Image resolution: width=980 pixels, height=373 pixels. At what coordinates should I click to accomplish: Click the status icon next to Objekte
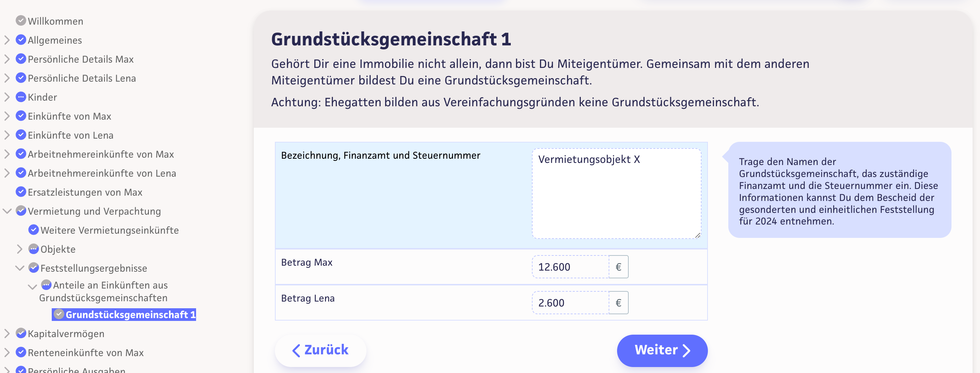pyautogui.click(x=33, y=249)
